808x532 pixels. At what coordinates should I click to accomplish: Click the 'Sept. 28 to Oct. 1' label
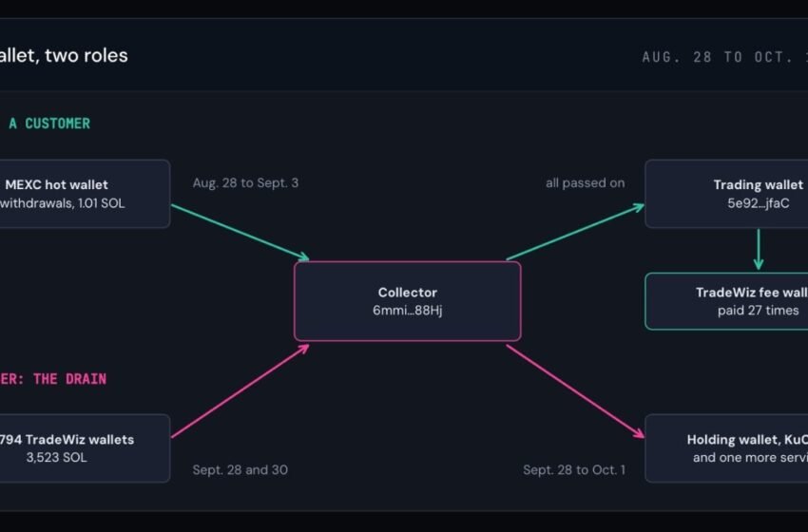point(574,469)
